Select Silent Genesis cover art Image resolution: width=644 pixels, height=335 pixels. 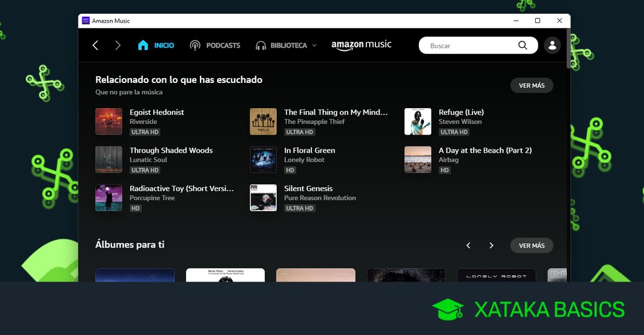[x=264, y=198]
